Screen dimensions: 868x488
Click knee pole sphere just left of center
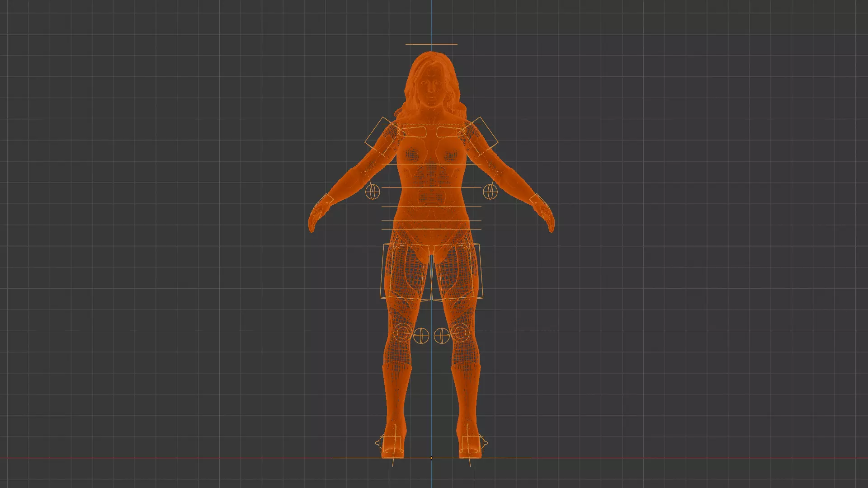pos(420,336)
